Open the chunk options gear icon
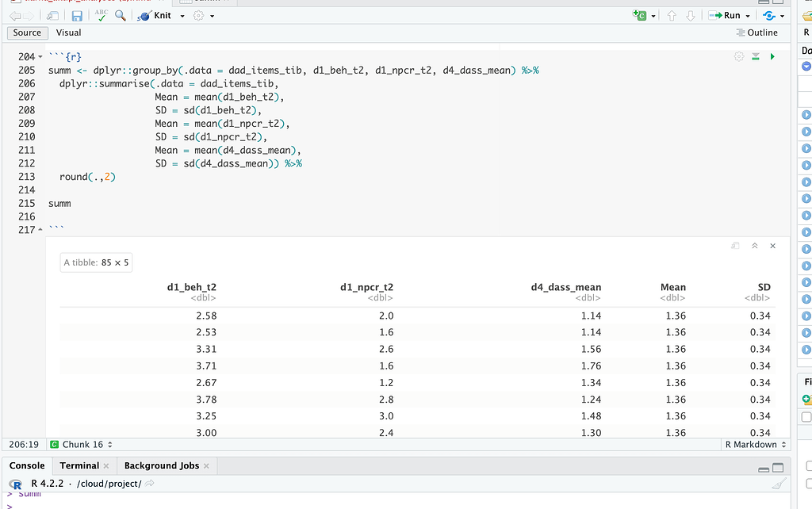This screenshot has width=812, height=509. [x=738, y=56]
